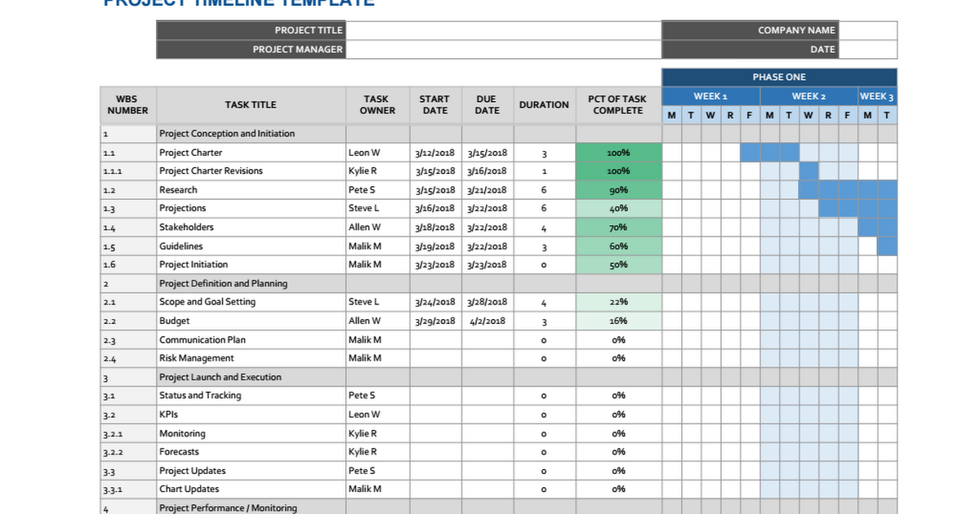Click the Scope and Goal Setting cell
This screenshot has height=514, width=980.
[251, 302]
